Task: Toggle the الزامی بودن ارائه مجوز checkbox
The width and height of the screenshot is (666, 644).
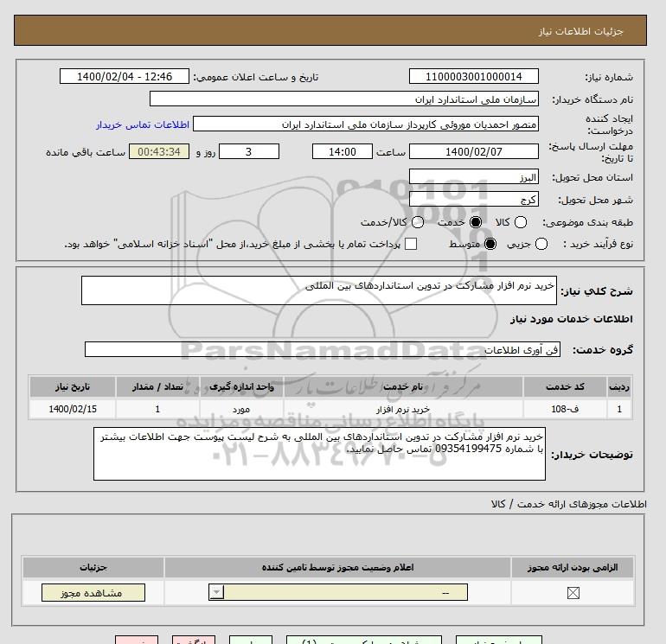Action: click(573, 593)
